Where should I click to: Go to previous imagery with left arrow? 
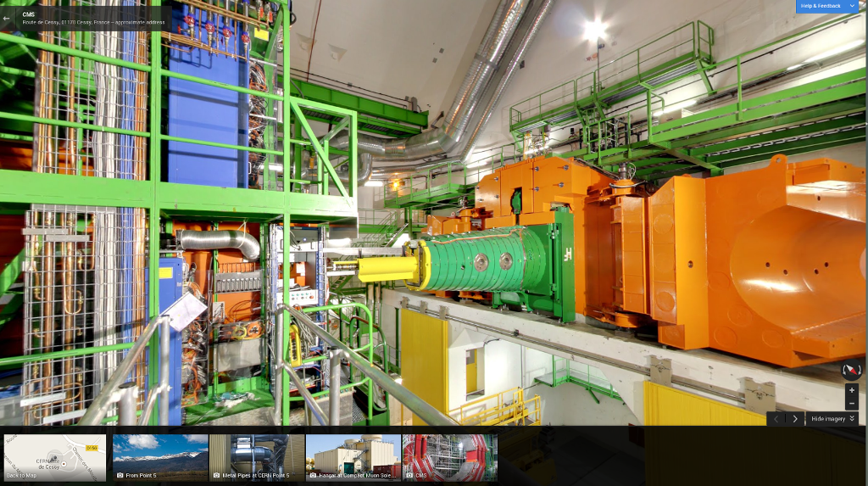pyautogui.click(x=776, y=419)
